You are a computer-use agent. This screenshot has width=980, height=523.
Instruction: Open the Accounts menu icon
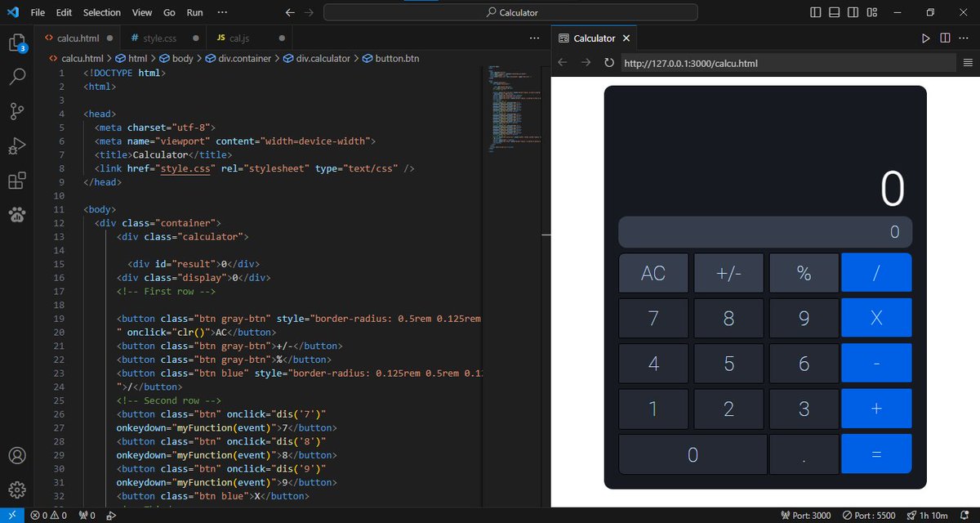tap(17, 455)
